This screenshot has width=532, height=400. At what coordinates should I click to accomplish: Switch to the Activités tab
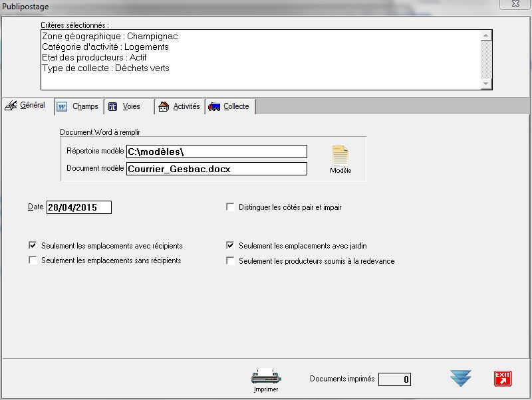tap(179, 107)
